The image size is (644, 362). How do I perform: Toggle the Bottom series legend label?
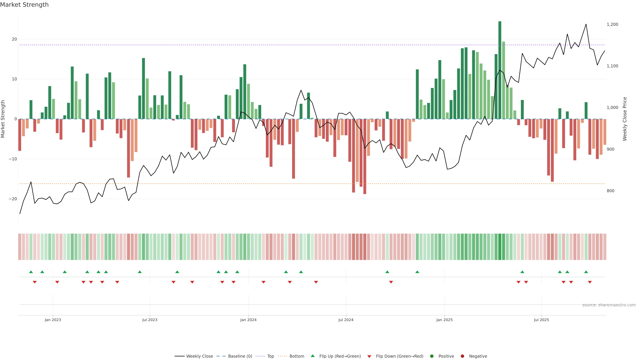[297, 356]
